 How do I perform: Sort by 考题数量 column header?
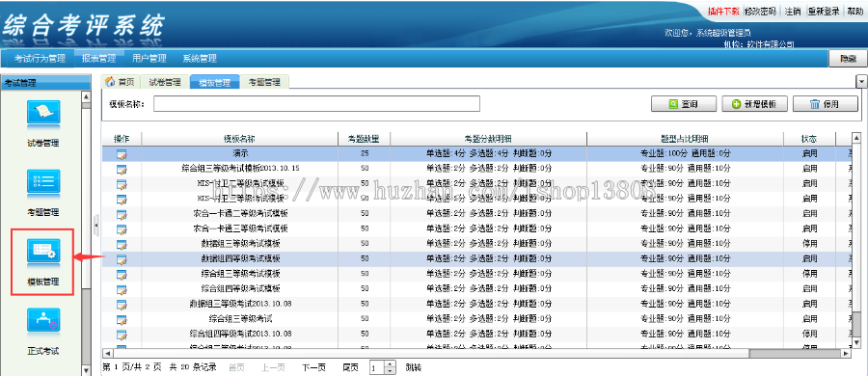pyautogui.click(x=364, y=139)
